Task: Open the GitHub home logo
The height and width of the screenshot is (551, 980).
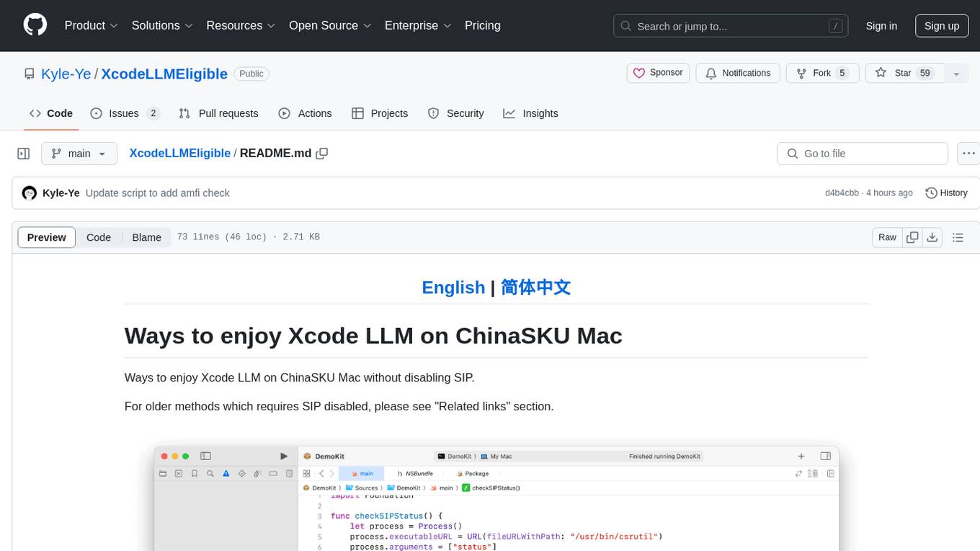Action: pos(35,25)
